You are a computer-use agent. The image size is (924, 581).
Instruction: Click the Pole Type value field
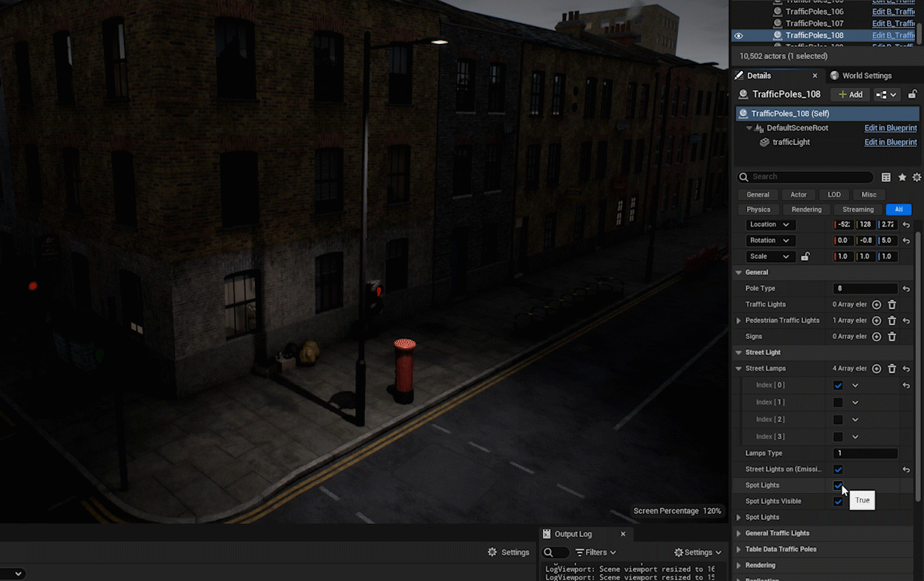865,288
